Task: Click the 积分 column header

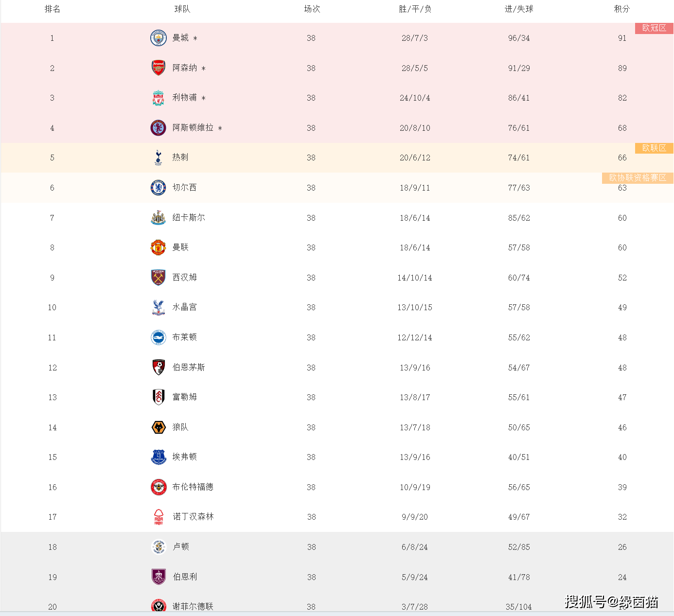Action: pos(622,9)
